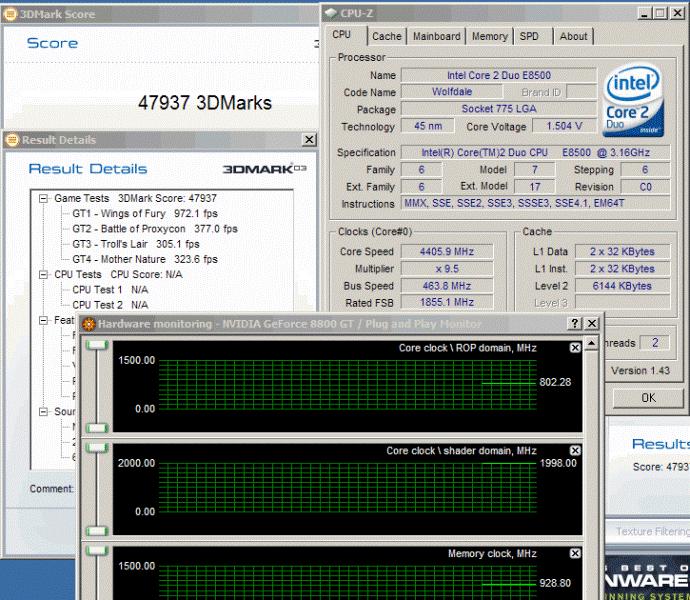
Task: Click the Instructions field in CPU-Z
Action: coord(535,203)
